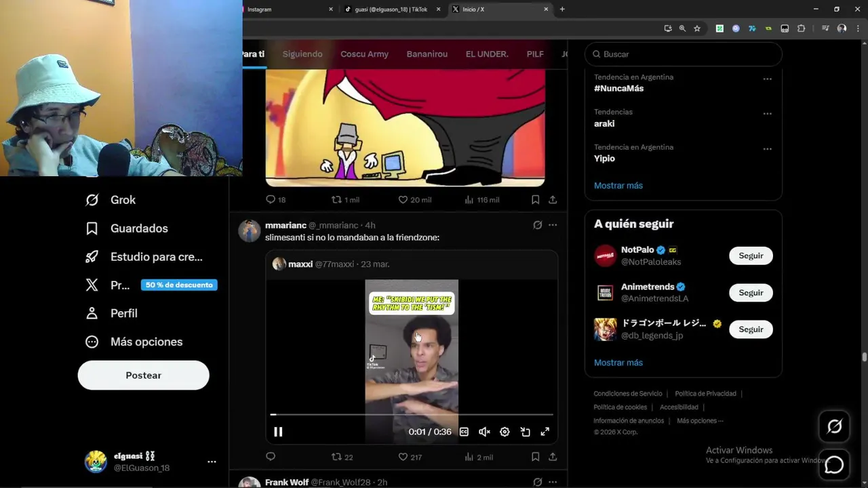Repost mmarianc post with 22 reposts
The width and height of the screenshot is (868, 488).
click(x=342, y=457)
